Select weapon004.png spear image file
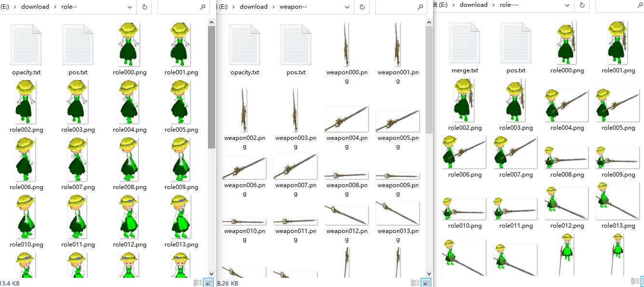 [x=346, y=120]
